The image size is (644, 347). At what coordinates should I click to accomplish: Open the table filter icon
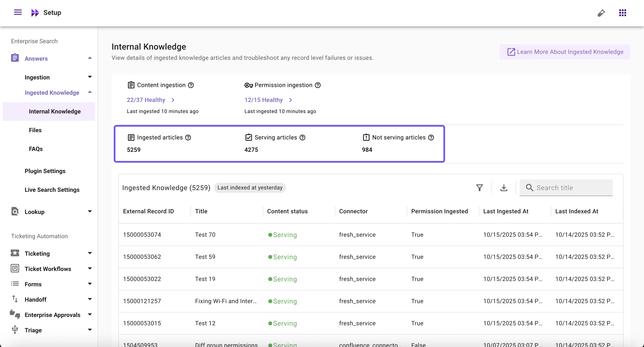[x=479, y=188]
